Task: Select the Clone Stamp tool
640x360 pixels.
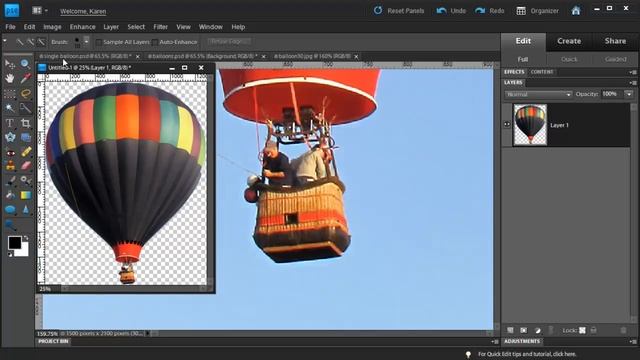Action: pos(10,166)
